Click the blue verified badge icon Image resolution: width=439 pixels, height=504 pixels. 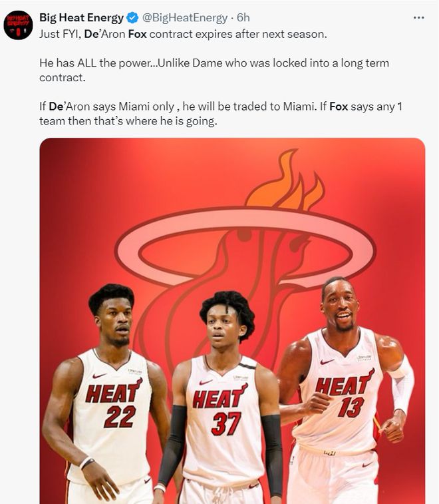click(x=132, y=18)
